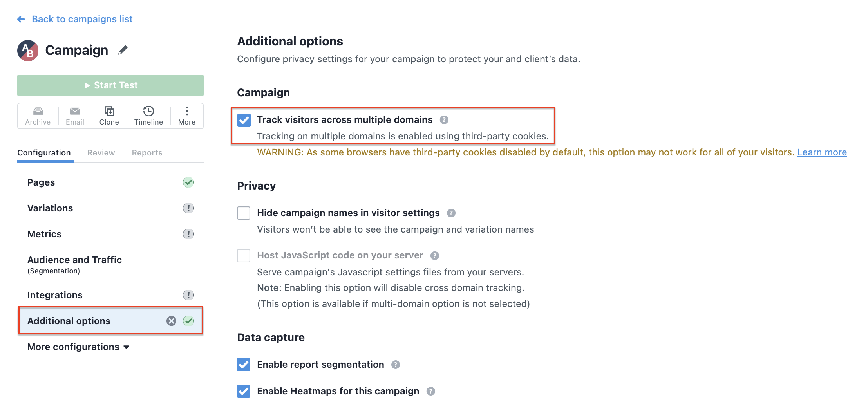The image size is (868, 419).
Task: Click the Start Test button
Action: point(110,85)
